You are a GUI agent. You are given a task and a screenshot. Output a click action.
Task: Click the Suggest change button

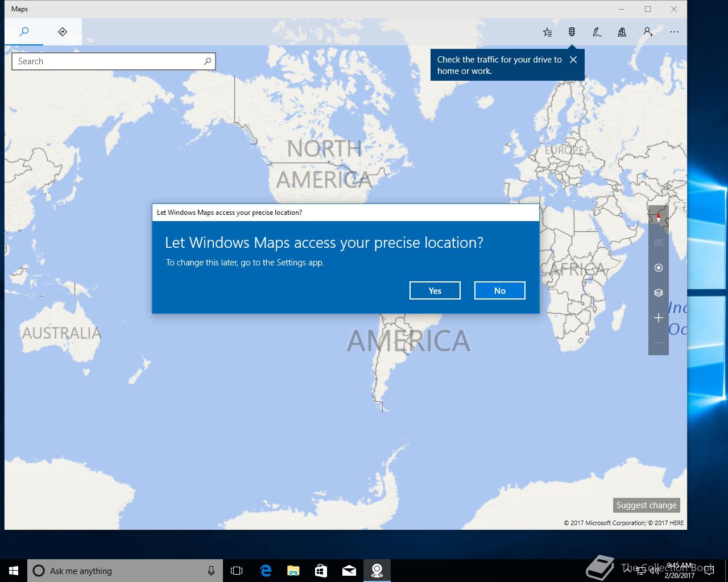pos(646,505)
